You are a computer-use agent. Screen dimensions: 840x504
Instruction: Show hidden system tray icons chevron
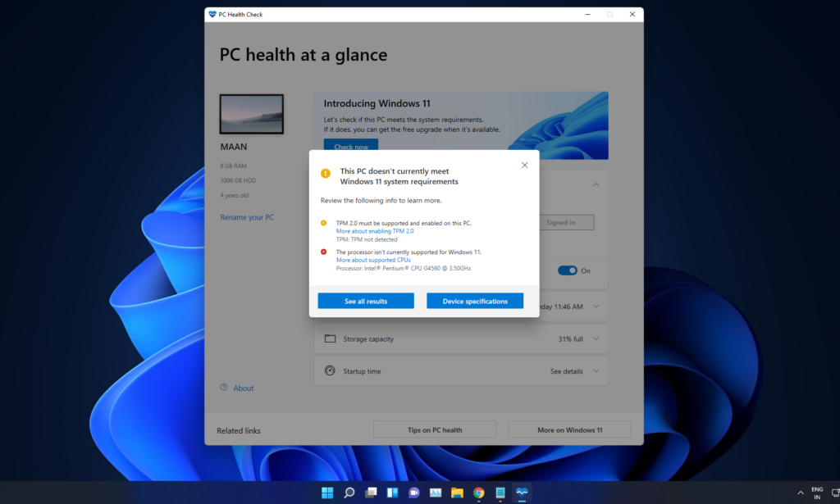(x=801, y=493)
